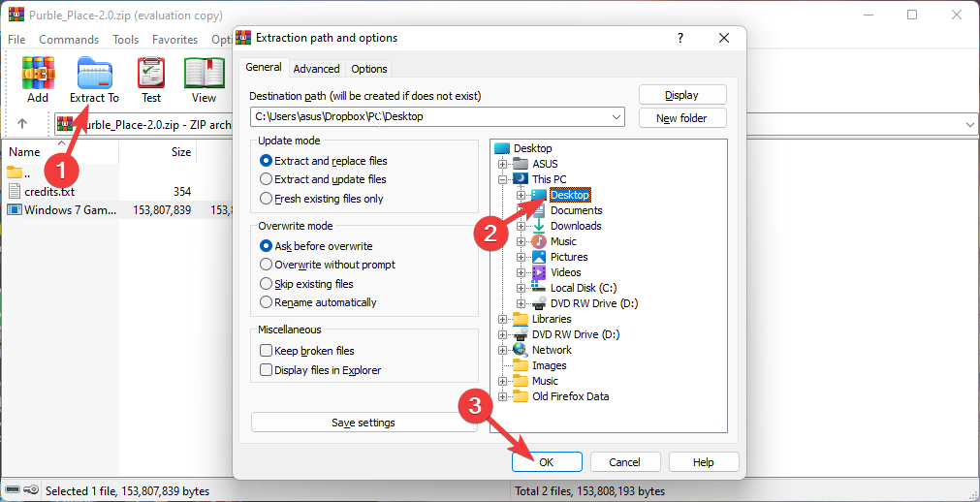
Task: Open the Destination path dropdown arrow
Action: 616,116
